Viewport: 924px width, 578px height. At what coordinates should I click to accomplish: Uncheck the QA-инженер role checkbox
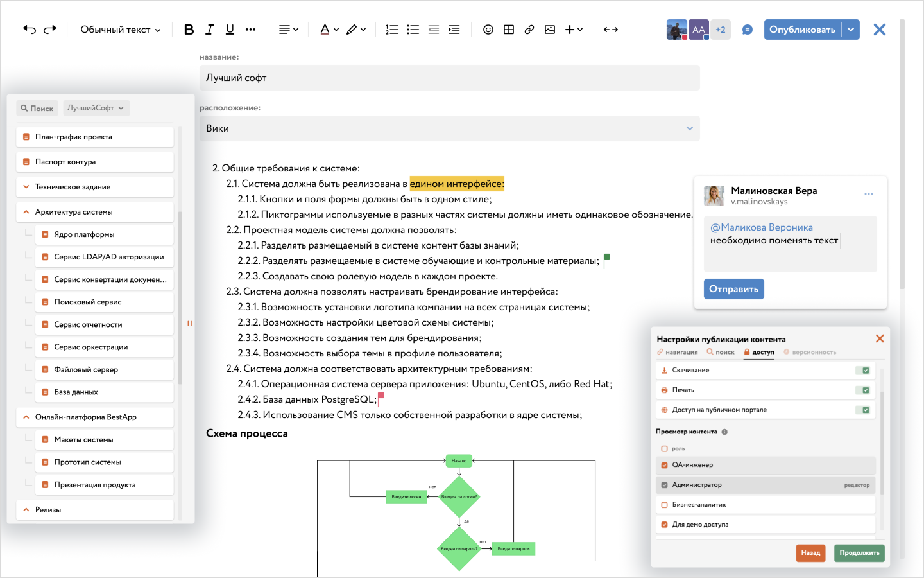(665, 465)
